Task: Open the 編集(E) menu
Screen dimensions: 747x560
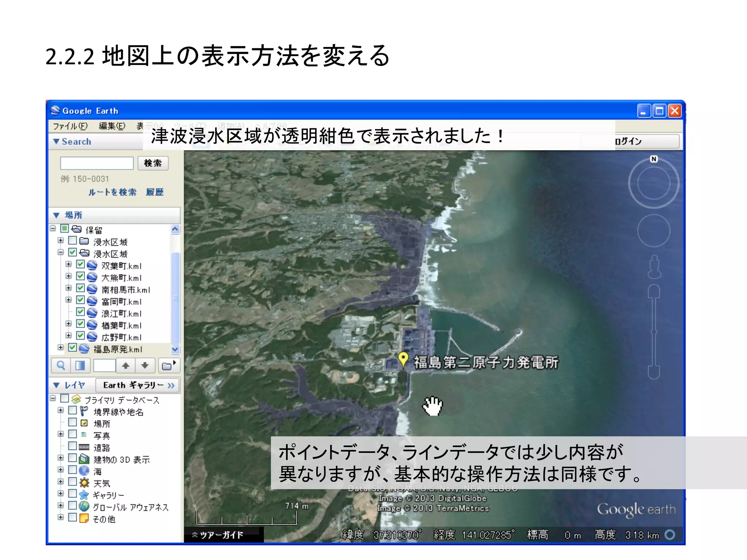Action: click(112, 126)
